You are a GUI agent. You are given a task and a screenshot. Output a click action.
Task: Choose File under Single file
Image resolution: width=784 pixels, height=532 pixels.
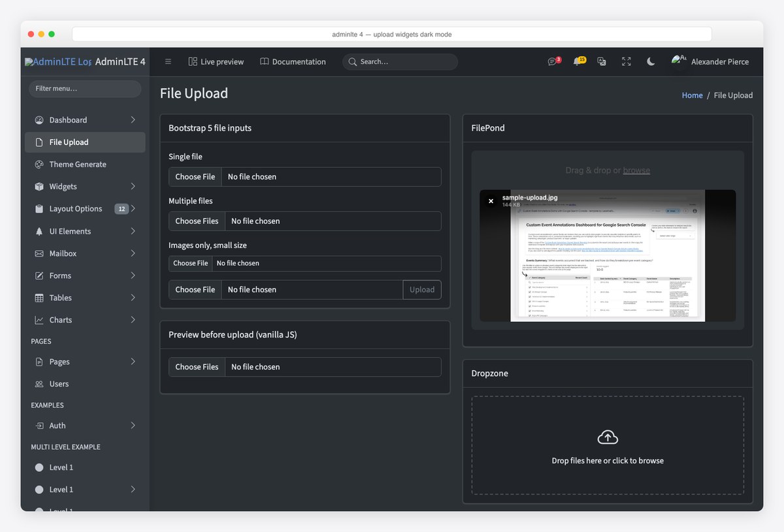click(195, 177)
